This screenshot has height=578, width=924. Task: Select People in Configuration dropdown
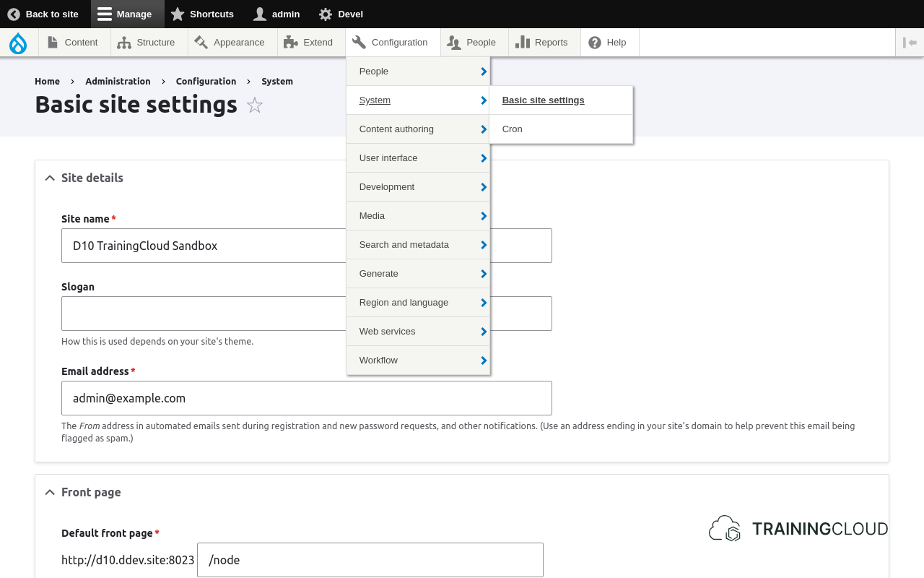[x=418, y=72]
